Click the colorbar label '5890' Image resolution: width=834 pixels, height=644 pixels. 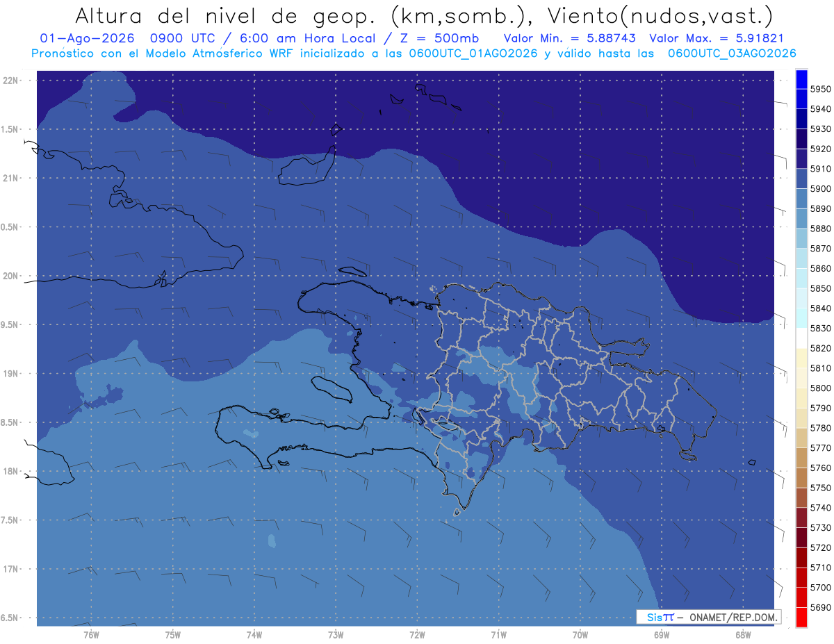click(x=820, y=208)
